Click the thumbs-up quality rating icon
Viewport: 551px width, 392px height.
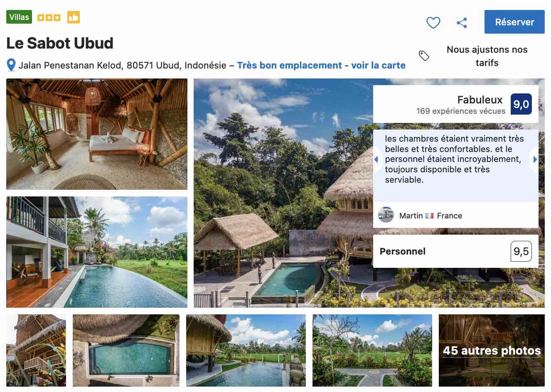coord(74,17)
